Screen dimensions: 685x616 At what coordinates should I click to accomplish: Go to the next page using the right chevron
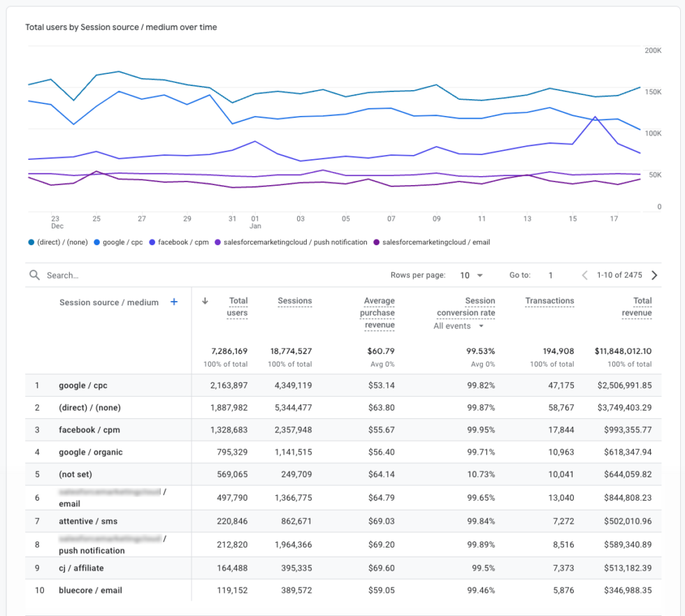coord(654,275)
